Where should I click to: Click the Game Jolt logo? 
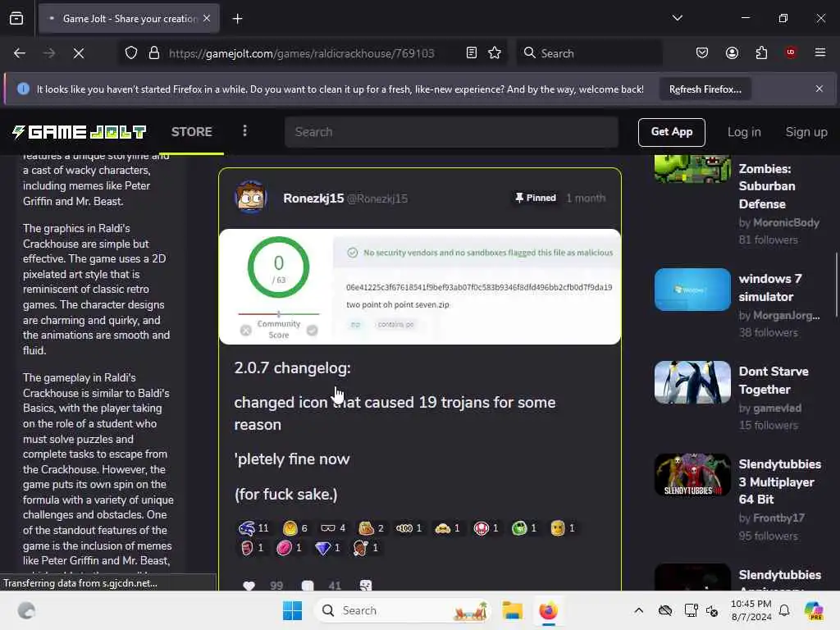(80, 132)
